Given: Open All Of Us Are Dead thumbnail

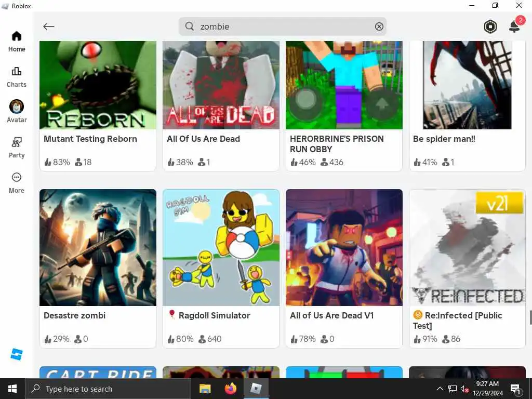Looking at the screenshot, I should pyautogui.click(x=221, y=85).
